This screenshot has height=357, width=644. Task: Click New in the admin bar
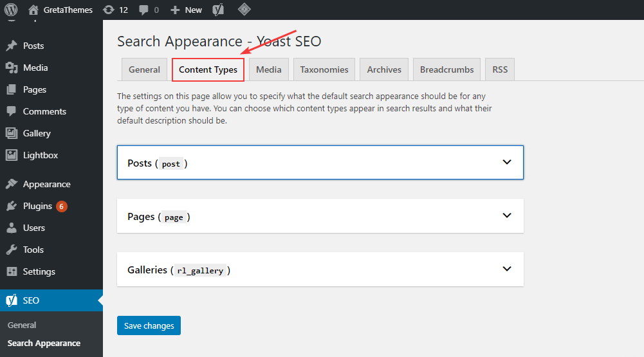[193, 10]
